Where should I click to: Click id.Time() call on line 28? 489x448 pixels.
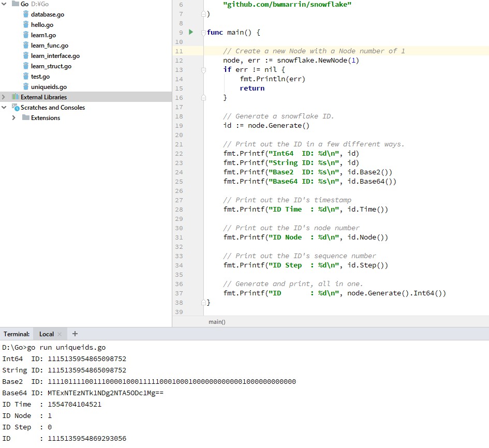(x=368, y=209)
